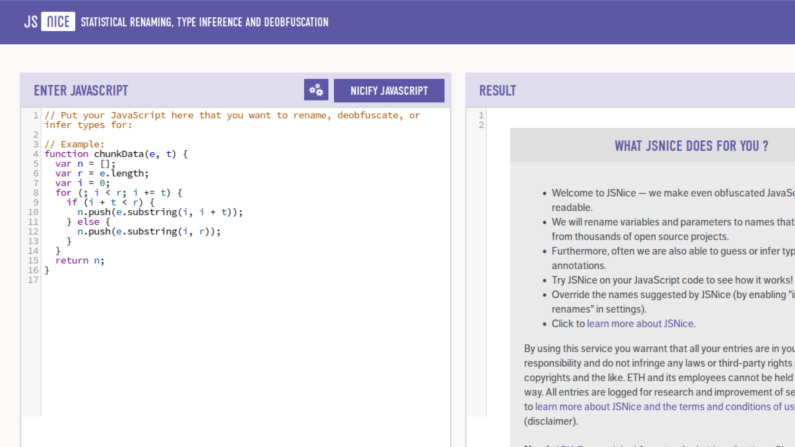Click the 'var i = 0;' line
Screen dimensions: 795x447
point(83,183)
